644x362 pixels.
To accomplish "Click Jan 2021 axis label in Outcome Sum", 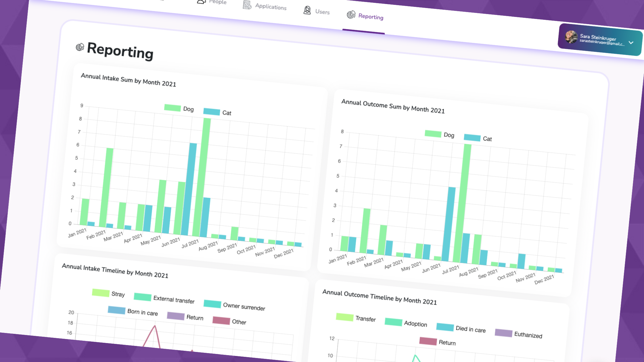I will click(x=338, y=259).
